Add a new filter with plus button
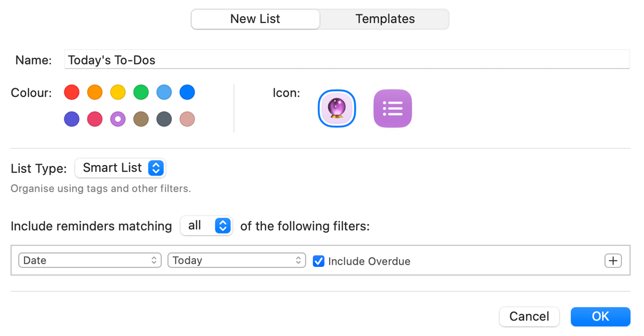644x336 pixels. pos(612,261)
